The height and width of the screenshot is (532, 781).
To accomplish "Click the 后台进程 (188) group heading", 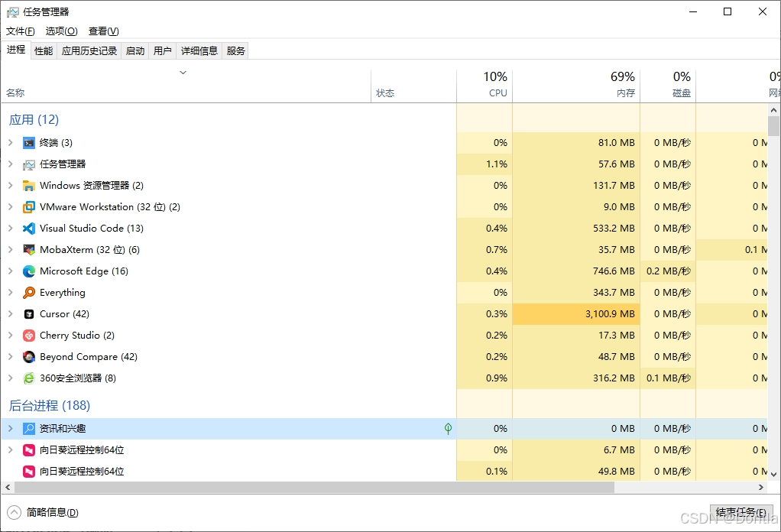I will click(x=50, y=406).
